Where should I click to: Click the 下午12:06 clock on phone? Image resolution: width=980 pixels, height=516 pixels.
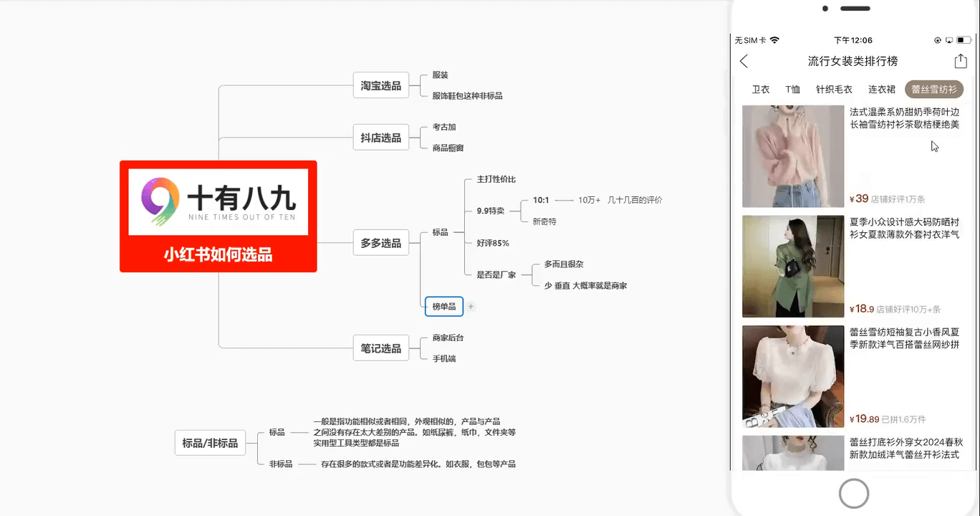click(852, 40)
